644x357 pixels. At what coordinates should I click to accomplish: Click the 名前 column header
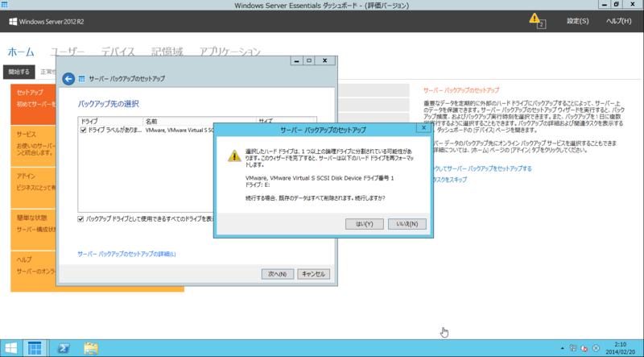pyautogui.click(x=200, y=122)
